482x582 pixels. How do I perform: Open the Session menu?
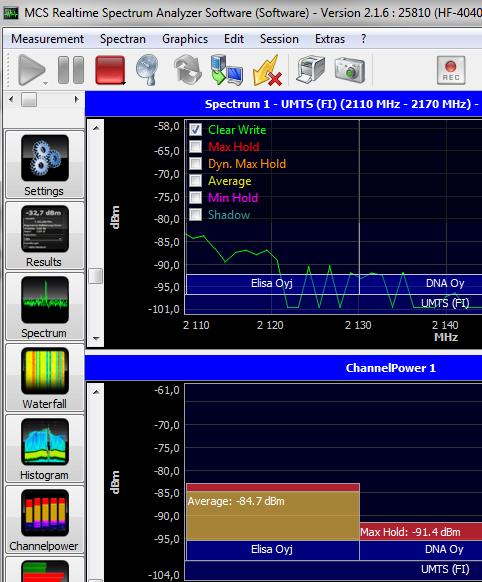279,39
